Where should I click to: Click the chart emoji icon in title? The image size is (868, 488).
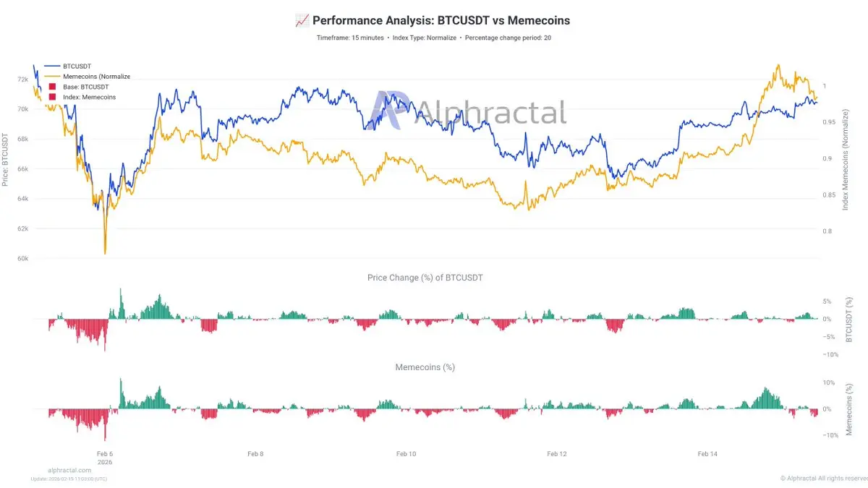coord(302,21)
